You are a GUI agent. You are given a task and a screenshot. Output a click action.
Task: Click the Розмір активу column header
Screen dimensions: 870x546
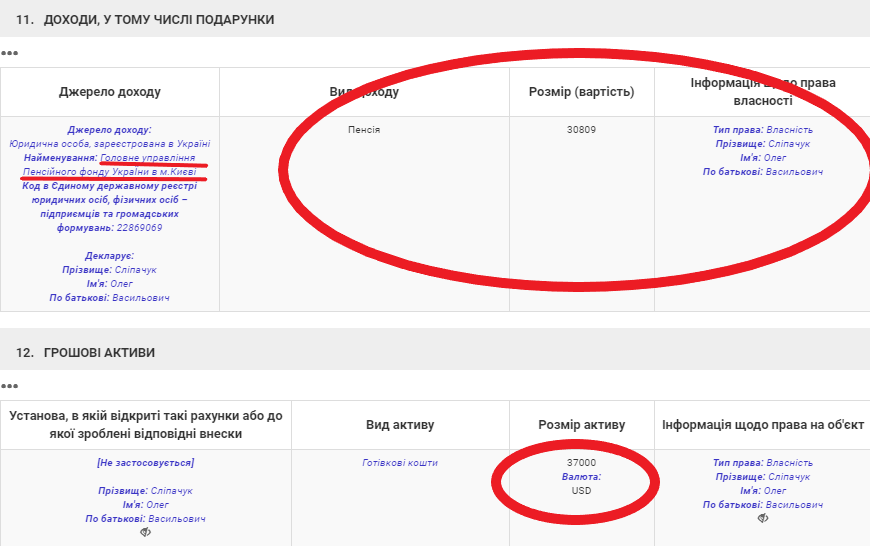[x=581, y=425]
